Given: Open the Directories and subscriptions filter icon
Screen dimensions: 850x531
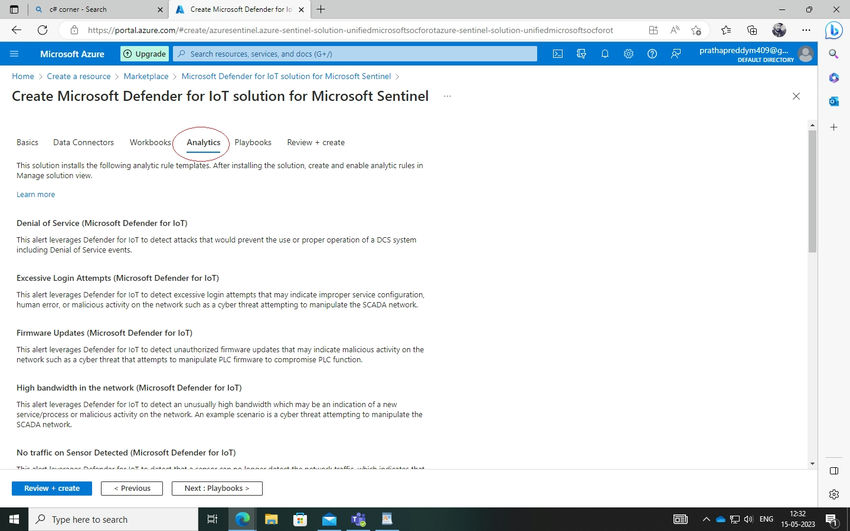Looking at the screenshot, I should (x=581, y=54).
